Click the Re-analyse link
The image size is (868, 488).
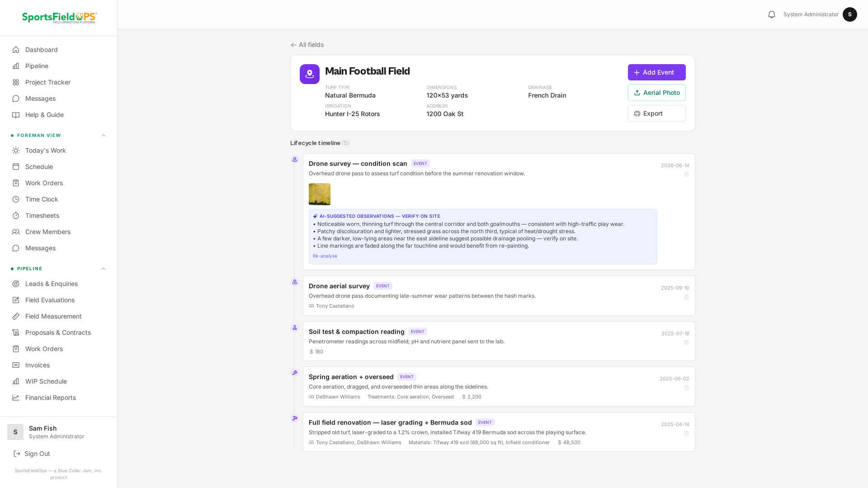click(325, 256)
